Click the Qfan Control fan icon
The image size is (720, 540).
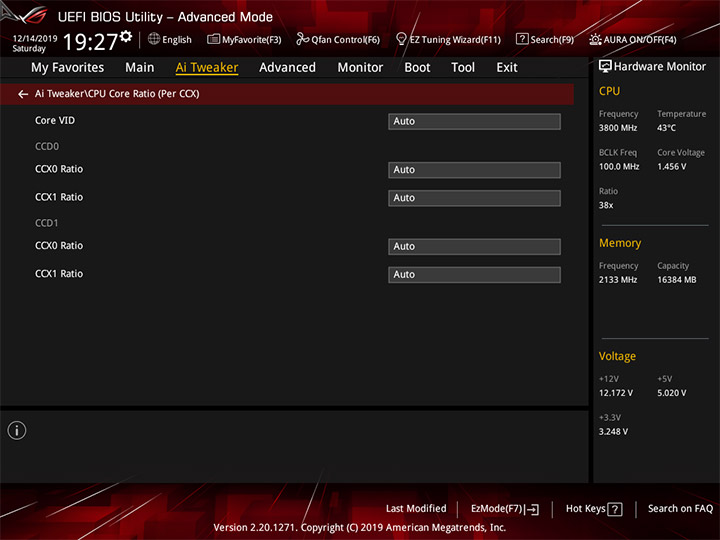(x=302, y=39)
